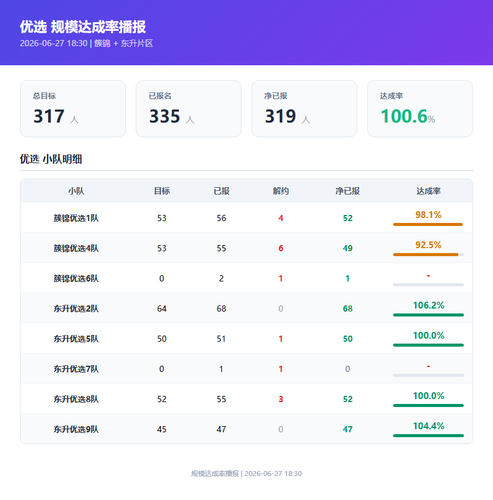Click 已报 value 51 in 东升优选5队 row
This screenshot has height=500, width=493.
click(x=221, y=339)
